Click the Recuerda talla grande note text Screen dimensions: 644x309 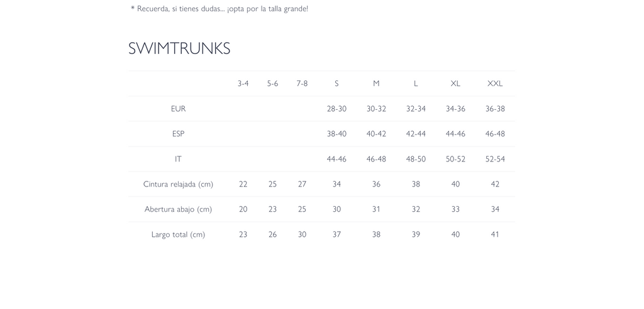click(219, 9)
